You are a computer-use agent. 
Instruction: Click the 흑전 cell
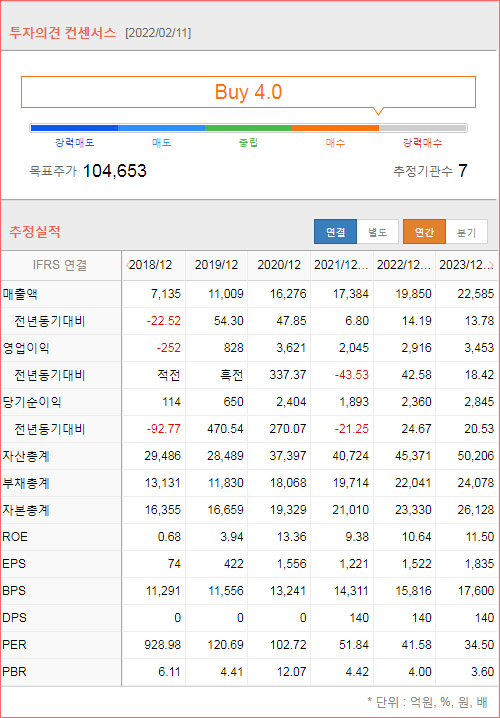coord(232,375)
